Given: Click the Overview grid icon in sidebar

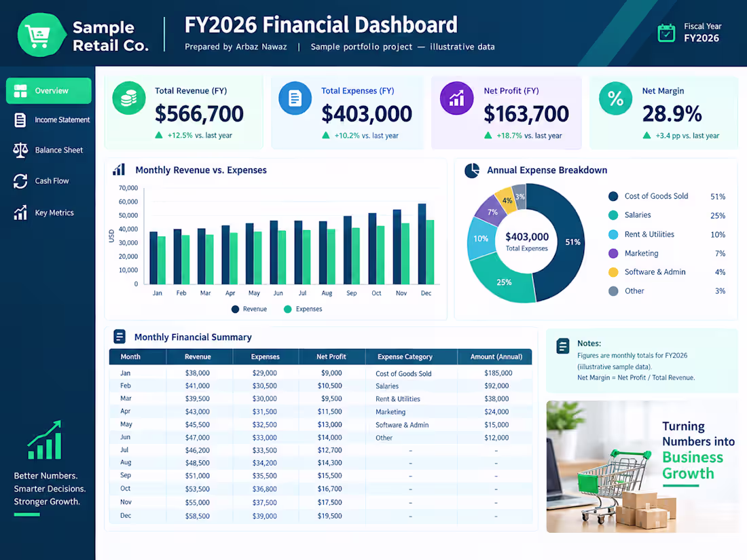Looking at the screenshot, I should tap(20, 91).
